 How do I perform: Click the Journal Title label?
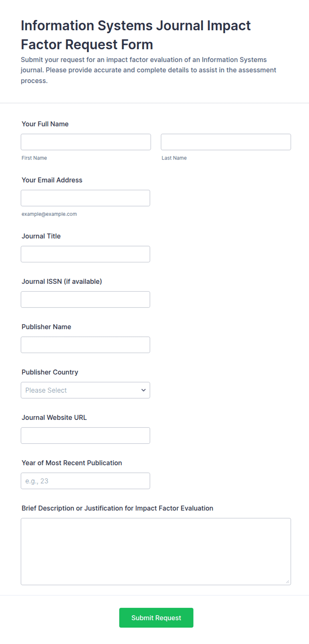(41, 236)
